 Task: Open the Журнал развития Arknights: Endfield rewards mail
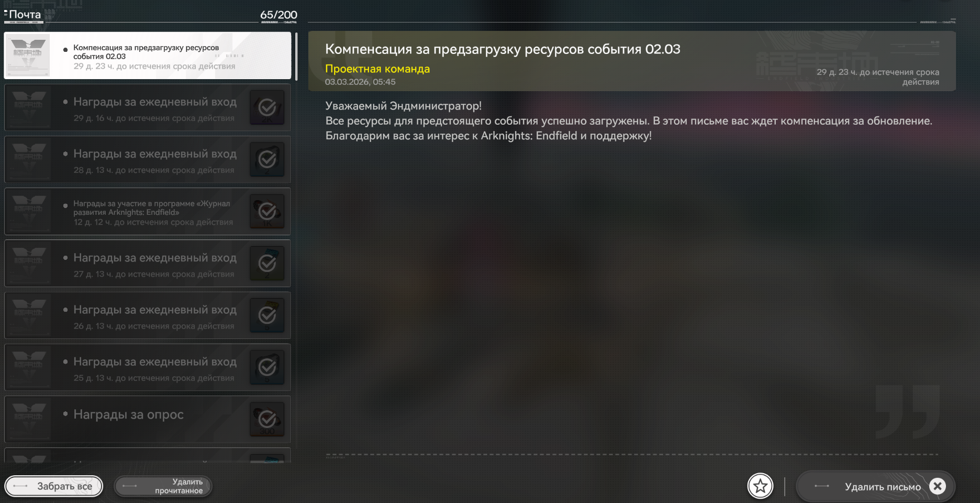pos(148,211)
